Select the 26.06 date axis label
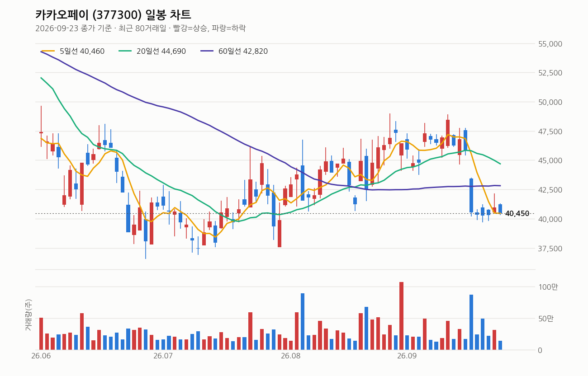 tap(41, 356)
